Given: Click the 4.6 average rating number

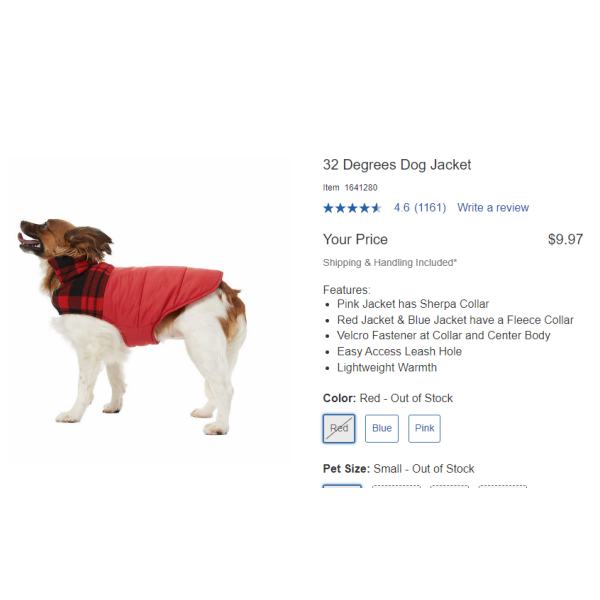Looking at the screenshot, I should point(402,208).
